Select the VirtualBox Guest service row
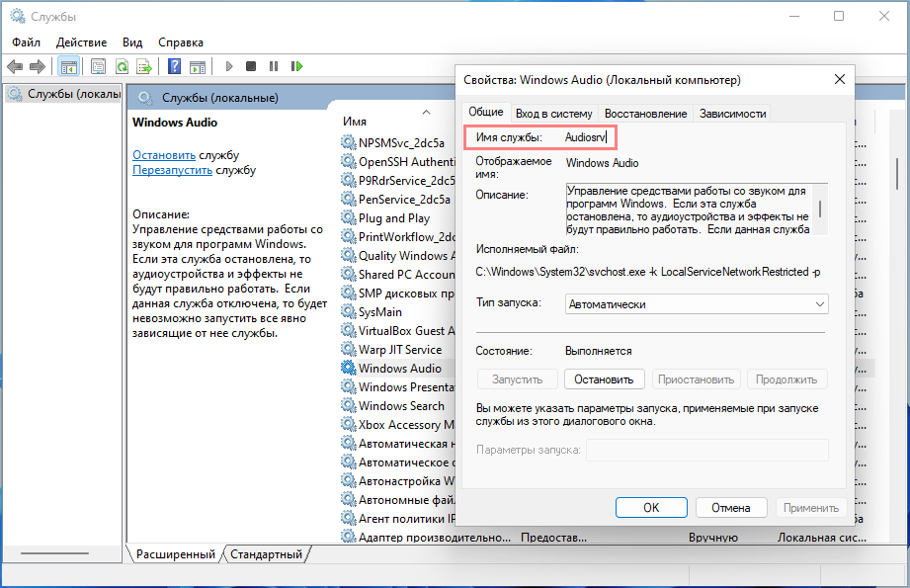The image size is (910, 588). pos(397,331)
